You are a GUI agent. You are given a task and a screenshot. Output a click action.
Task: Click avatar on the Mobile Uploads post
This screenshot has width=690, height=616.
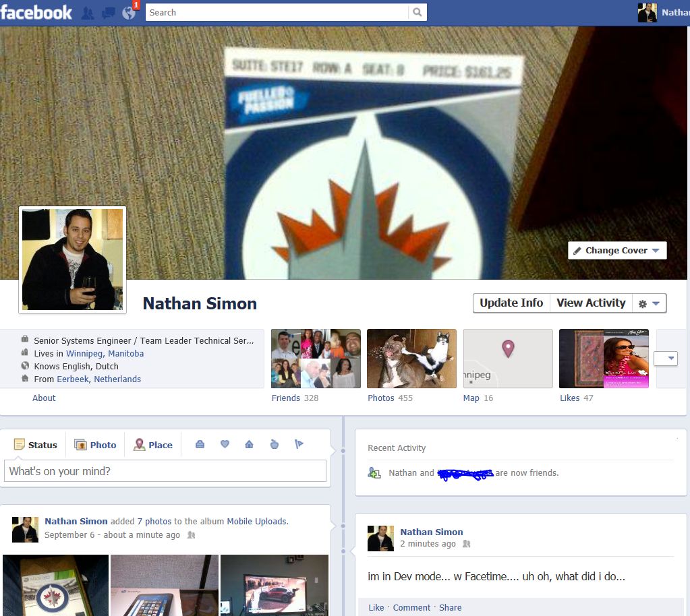(x=25, y=529)
